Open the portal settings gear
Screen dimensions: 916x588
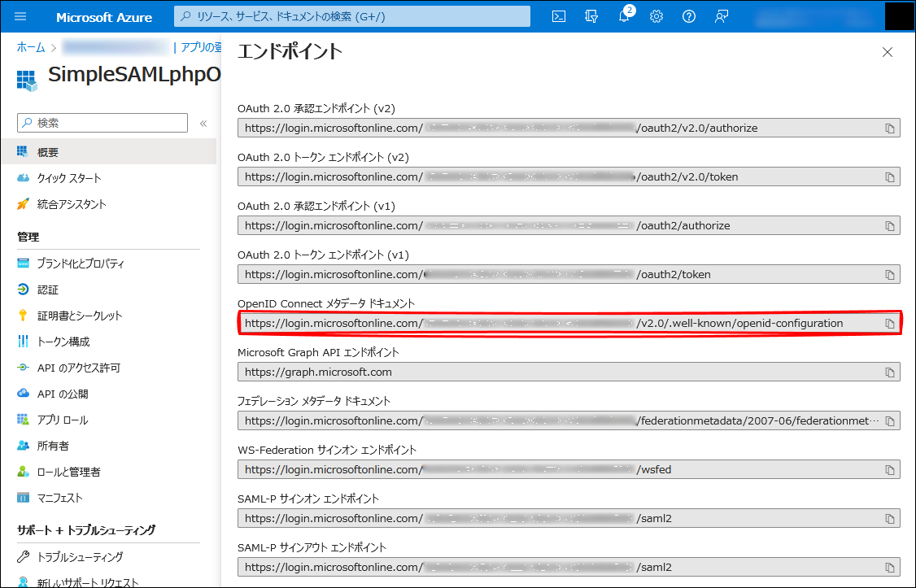pyautogui.click(x=656, y=17)
